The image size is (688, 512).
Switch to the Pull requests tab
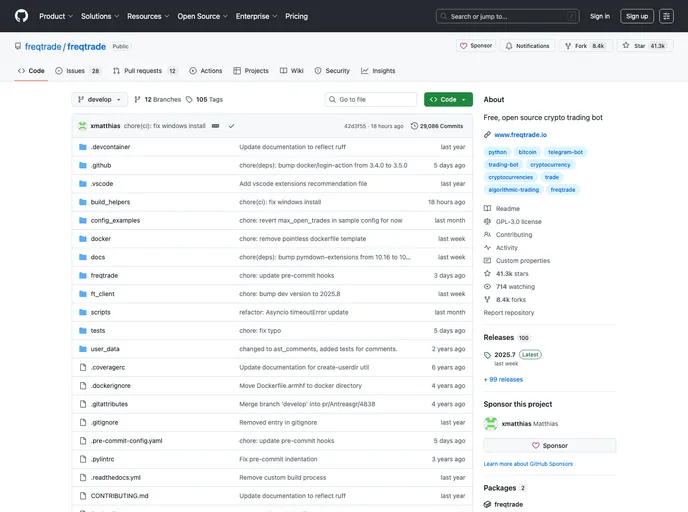145,71
